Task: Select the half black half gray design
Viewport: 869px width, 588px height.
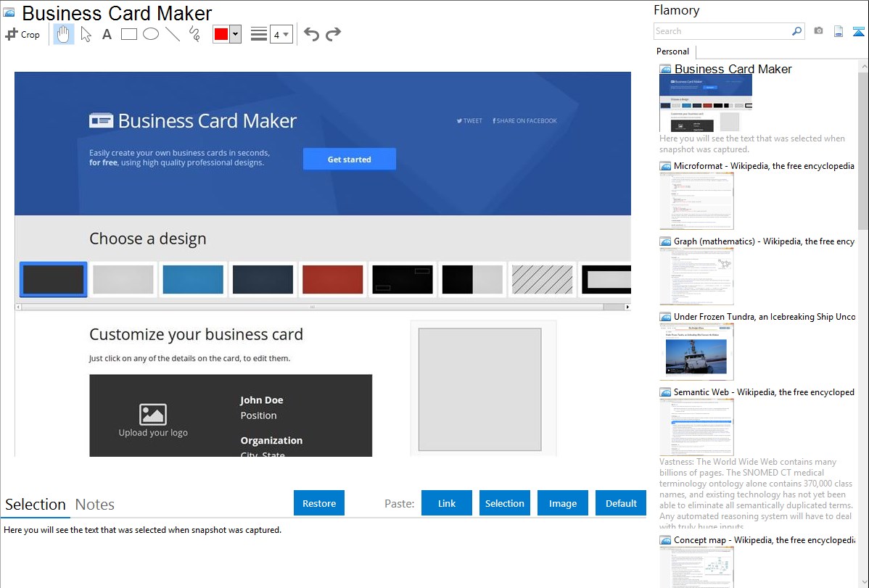Action: (472, 279)
